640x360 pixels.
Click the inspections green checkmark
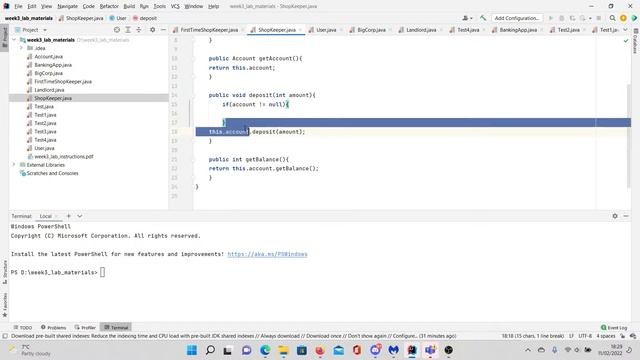coord(626,40)
